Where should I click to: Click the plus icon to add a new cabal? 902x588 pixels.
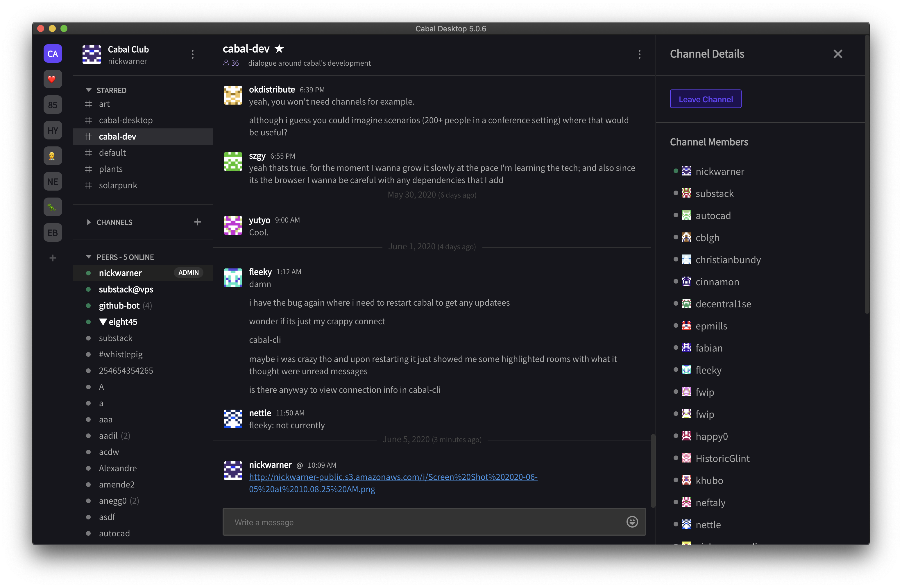click(x=53, y=258)
